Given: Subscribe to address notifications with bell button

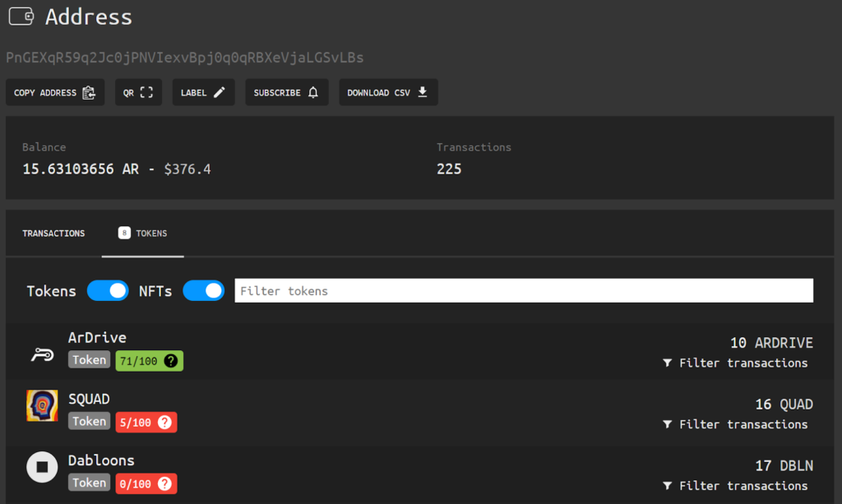Looking at the screenshot, I should coord(286,93).
